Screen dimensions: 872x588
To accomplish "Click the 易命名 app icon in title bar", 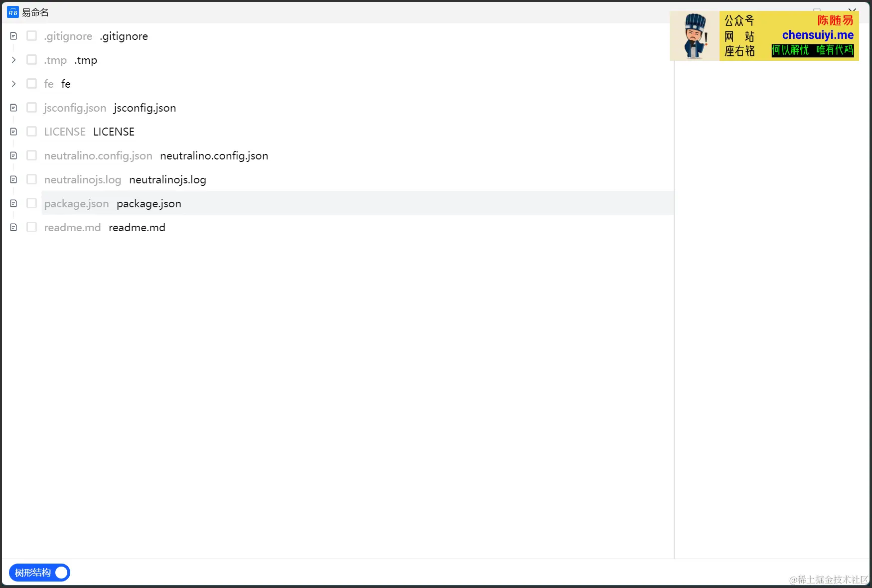I will pos(13,12).
